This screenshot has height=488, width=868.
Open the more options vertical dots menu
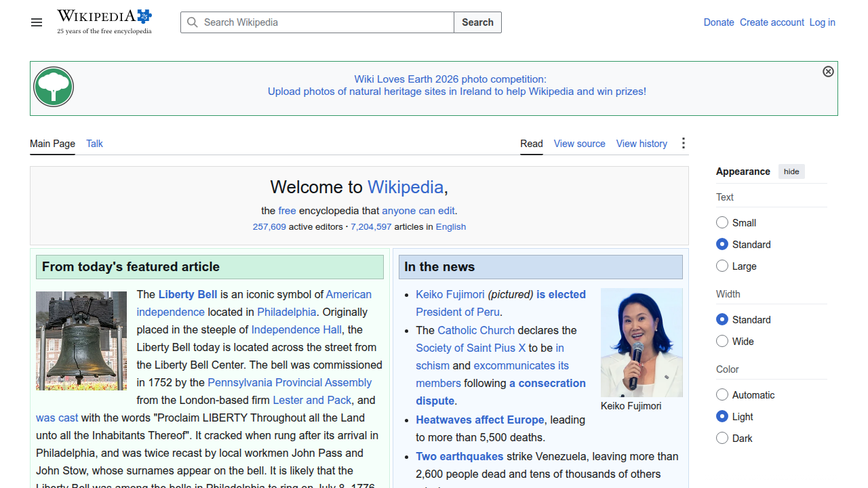684,143
